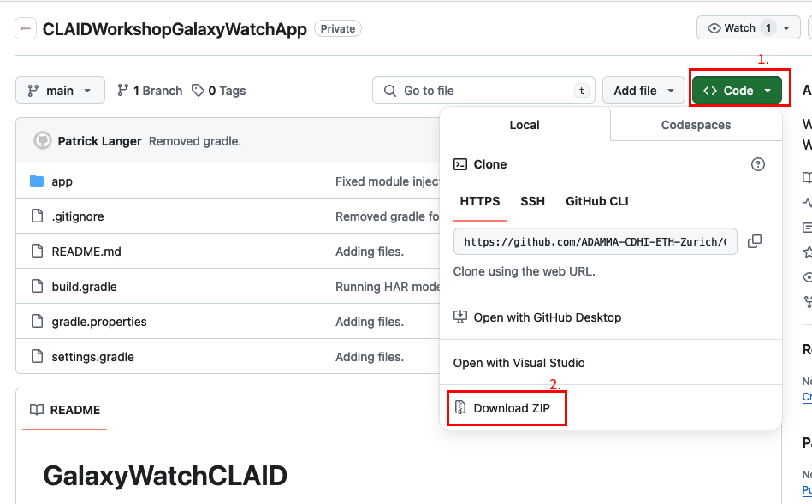
Task: View the 1 Branch link
Action: [x=150, y=91]
